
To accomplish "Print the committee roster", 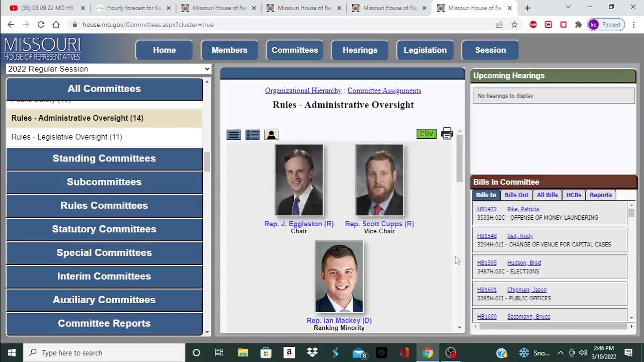I will tap(447, 134).
